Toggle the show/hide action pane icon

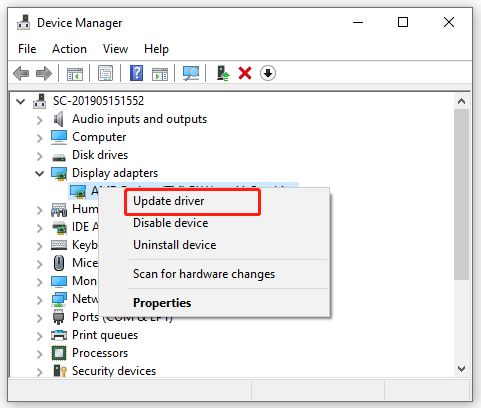pos(160,73)
